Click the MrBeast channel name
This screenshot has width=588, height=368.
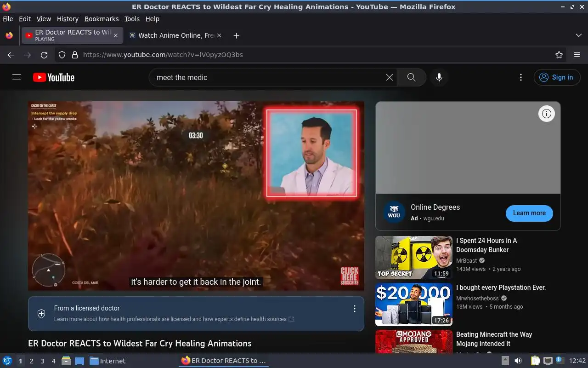467,260
